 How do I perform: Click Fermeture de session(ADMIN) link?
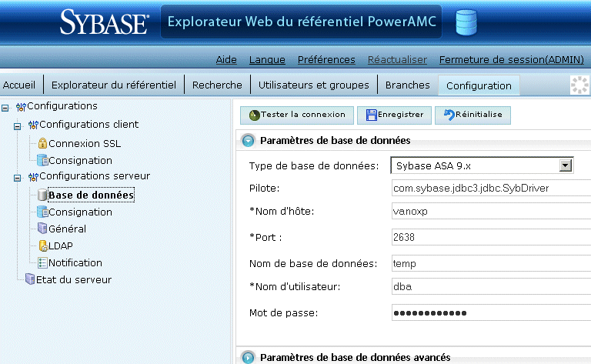tap(512, 59)
